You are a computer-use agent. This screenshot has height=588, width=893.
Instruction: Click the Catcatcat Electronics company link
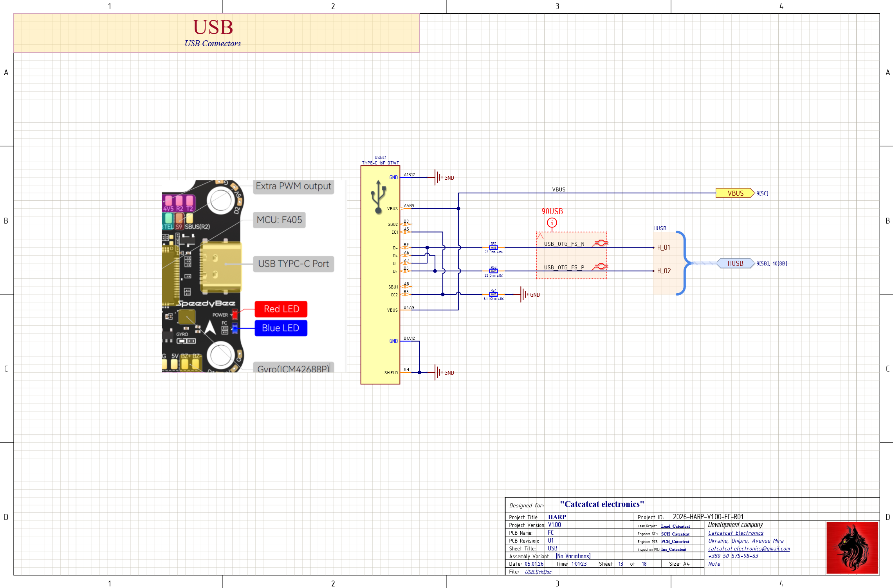pos(735,533)
